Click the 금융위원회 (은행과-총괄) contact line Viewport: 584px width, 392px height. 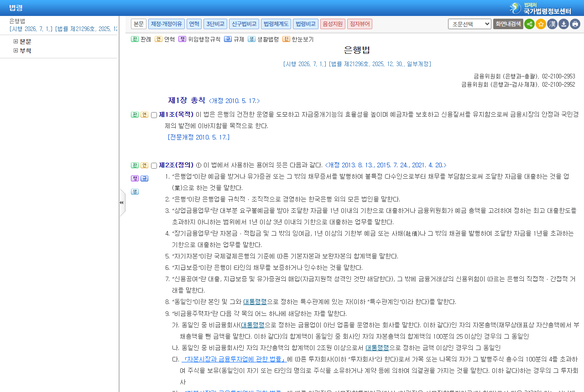point(524,77)
